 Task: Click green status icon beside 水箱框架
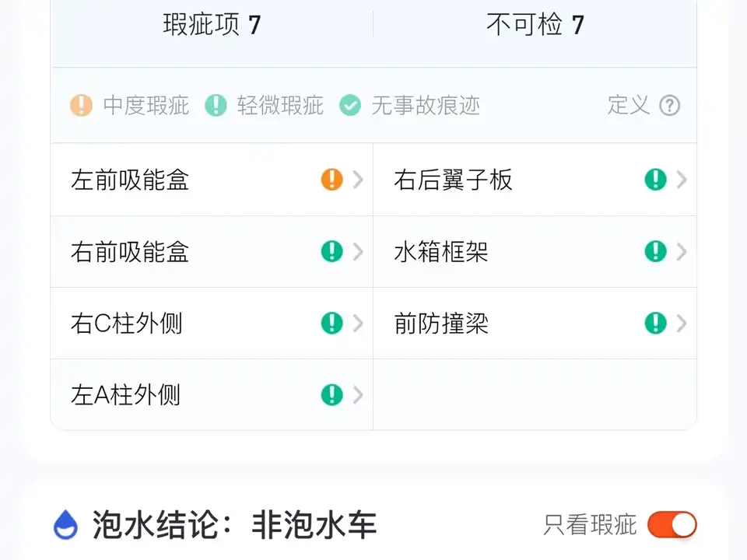[x=656, y=252]
